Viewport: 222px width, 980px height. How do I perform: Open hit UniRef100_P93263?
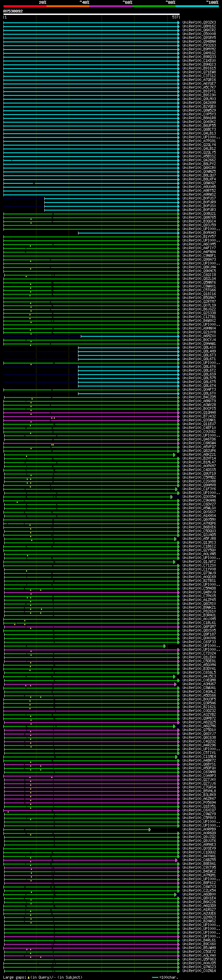[199, 45]
